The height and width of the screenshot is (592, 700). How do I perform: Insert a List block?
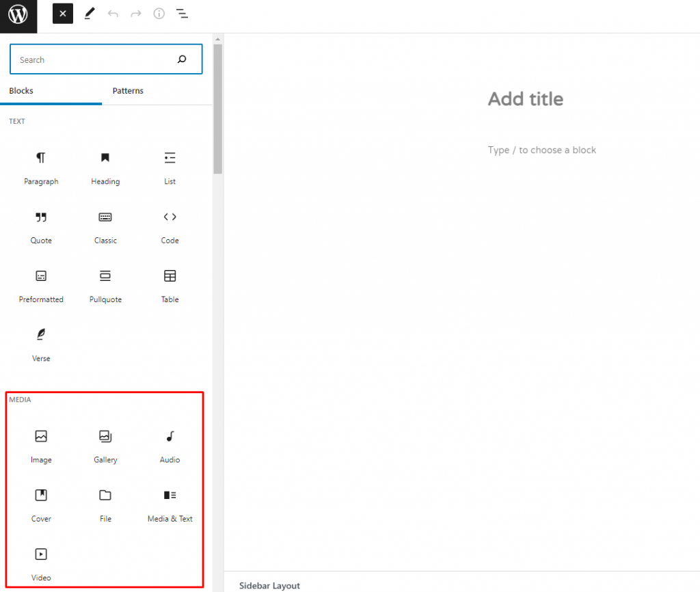point(170,168)
